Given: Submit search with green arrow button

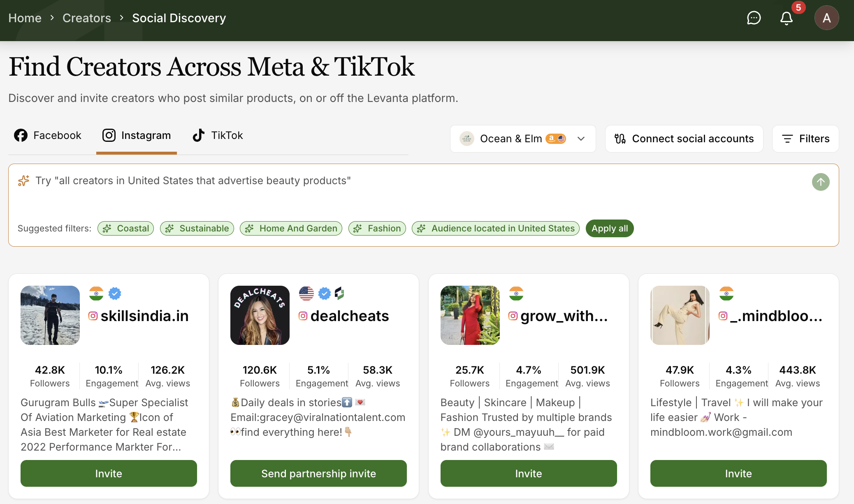Looking at the screenshot, I should coord(820,182).
